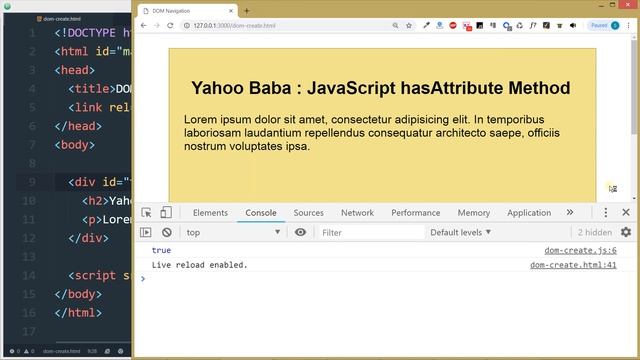Click the closing html tag on line 16
Image resolution: width=640 pixels, height=360 pixels.
[x=78, y=313]
